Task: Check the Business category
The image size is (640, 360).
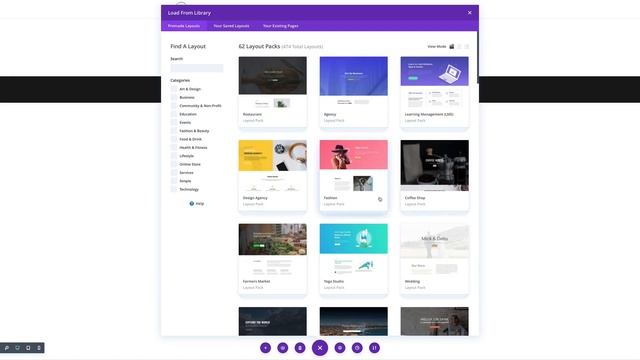Action: click(174, 97)
